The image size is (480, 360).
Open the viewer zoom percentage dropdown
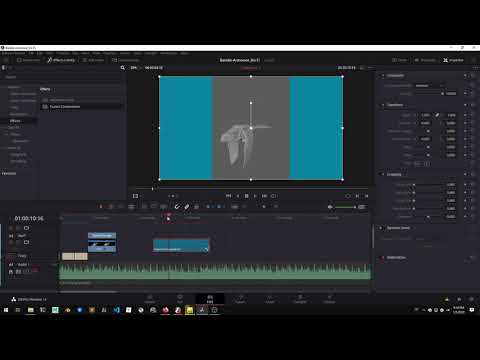point(135,68)
